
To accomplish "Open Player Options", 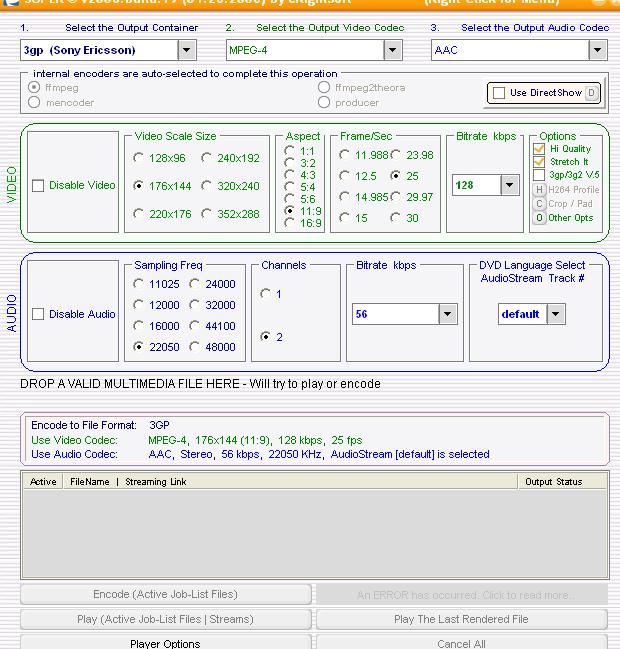I will [166, 642].
